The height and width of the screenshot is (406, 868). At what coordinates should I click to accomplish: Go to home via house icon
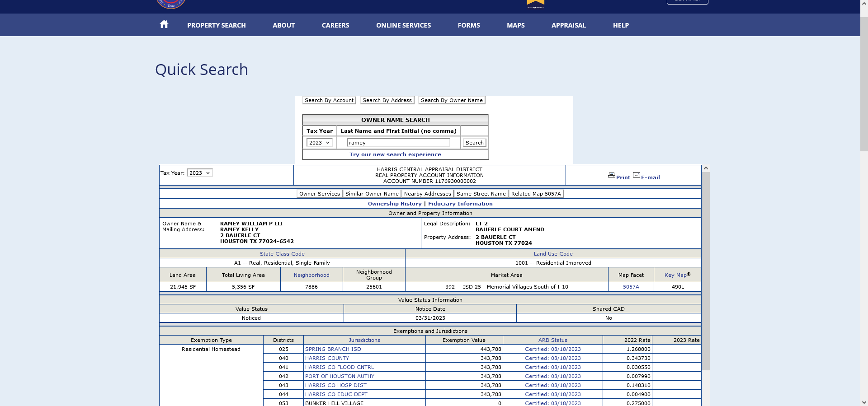point(164,24)
